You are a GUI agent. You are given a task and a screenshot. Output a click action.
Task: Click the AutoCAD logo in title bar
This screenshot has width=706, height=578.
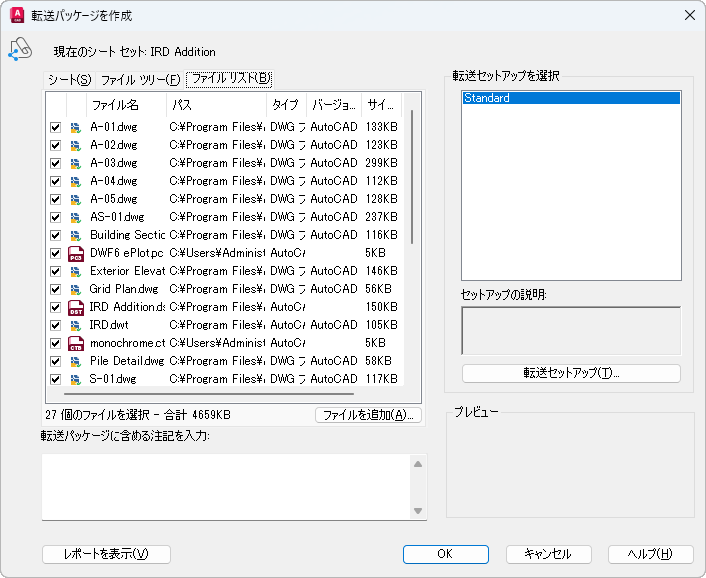click(17, 15)
